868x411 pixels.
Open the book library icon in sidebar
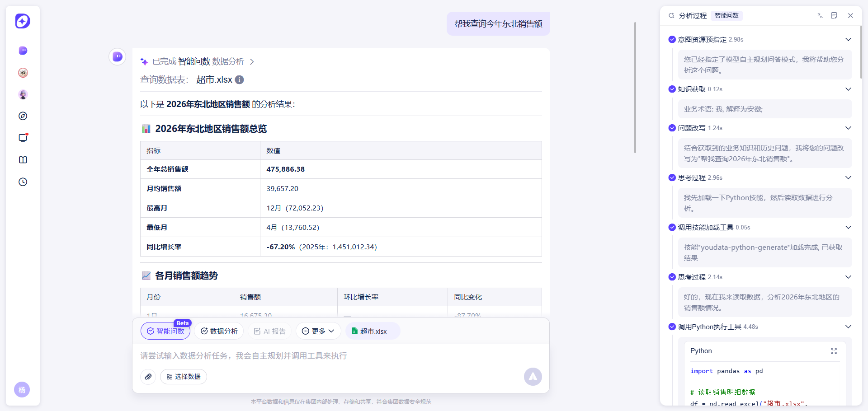click(23, 160)
